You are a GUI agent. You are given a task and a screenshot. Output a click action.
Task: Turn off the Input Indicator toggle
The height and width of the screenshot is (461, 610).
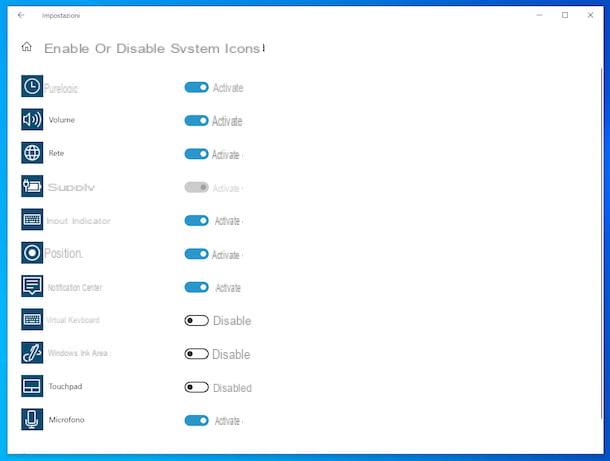click(196, 221)
